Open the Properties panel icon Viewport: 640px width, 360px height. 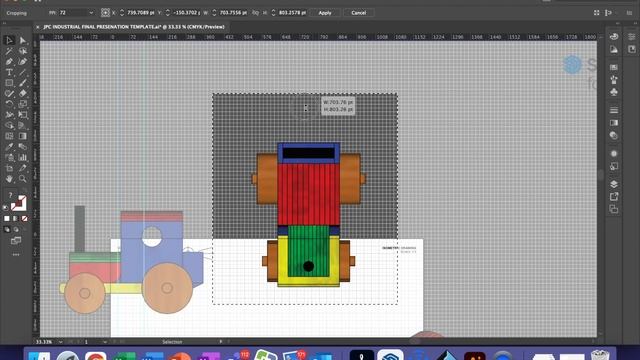pyautogui.click(x=631, y=37)
